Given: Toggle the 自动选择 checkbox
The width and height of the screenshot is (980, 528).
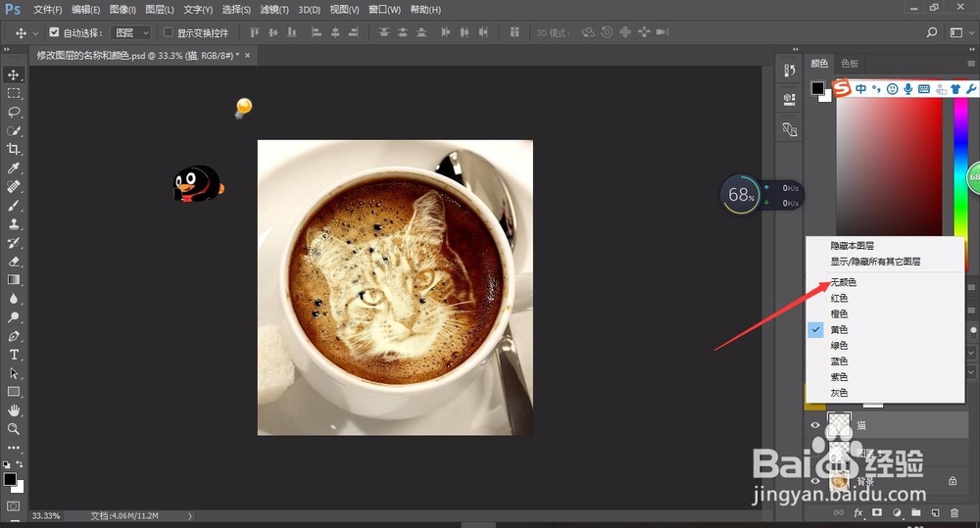Looking at the screenshot, I should pos(54,32).
